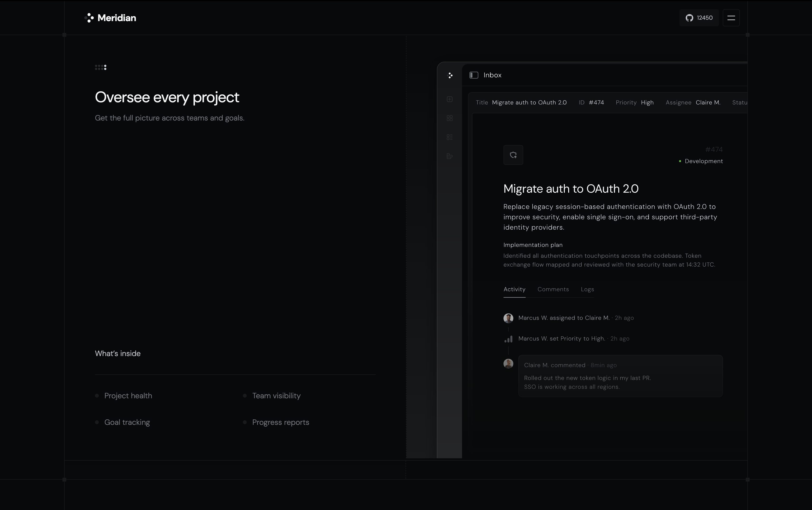The width and height of the screenshot is (812, 510).
Task: Select the Goal tracking list item
Action: [x=123, y=422]
